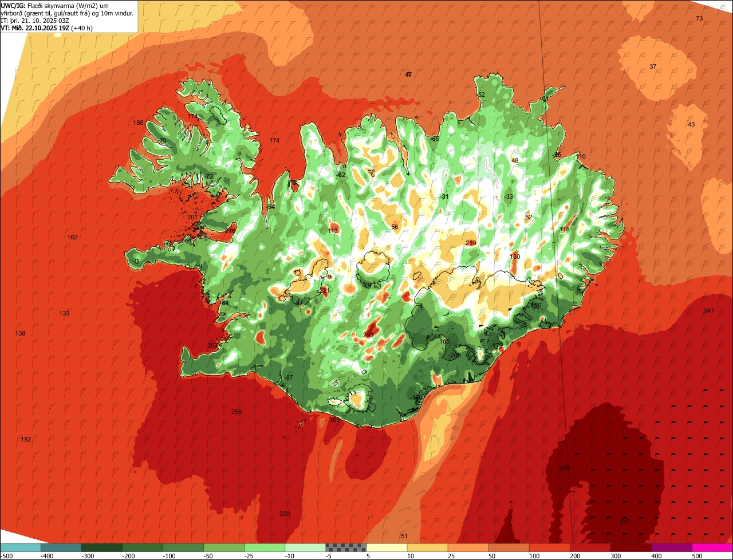The image size is (733, 560).
Task: Click the ocean value 138
Action: click(x=20, y=333)
